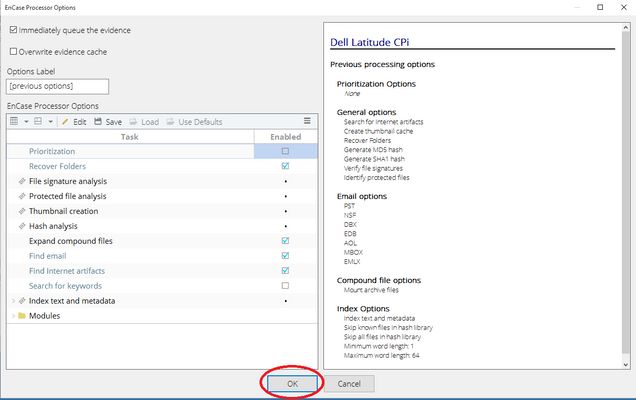This screenshot has width=636, height=400.
Task: Click the table view icon in toolbar
Action: click(x=15, y=122)
